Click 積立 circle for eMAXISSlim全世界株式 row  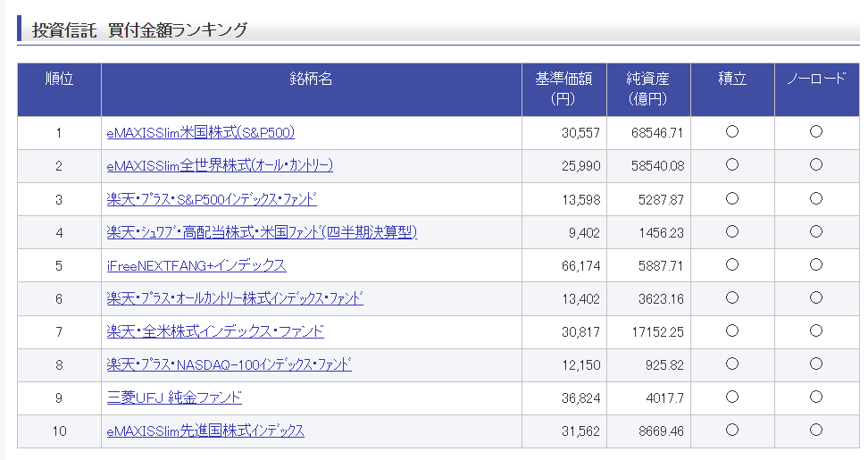tap(732, 165)
